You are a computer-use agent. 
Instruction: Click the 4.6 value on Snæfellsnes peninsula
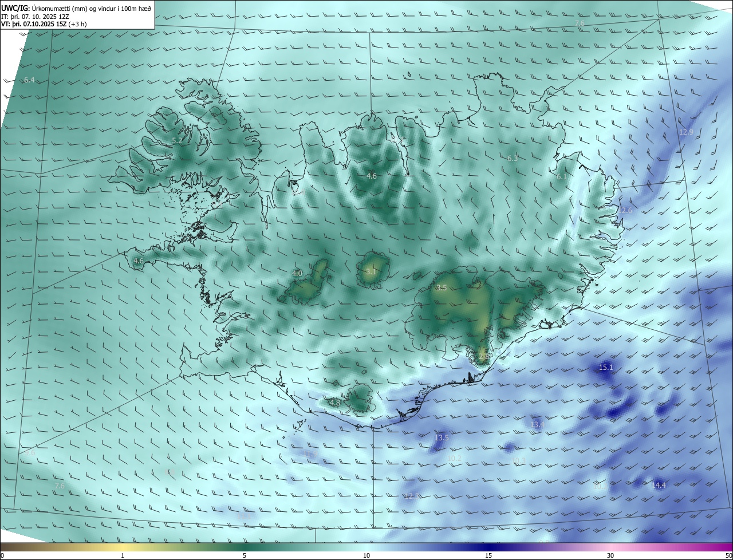(139, 261)
